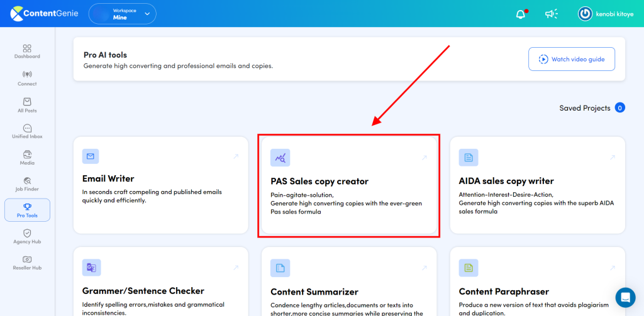The image size is (644, 316).
Task: Click the Grammer/Sentence Checker translate icon
Action: coord(92,268)
